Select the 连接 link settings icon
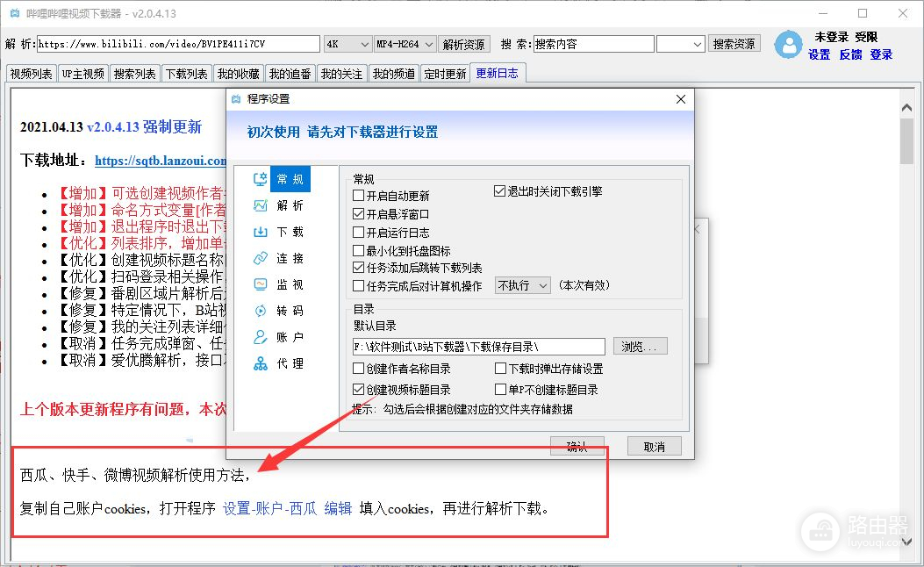This screenshot has height=567, width=924. click(x=260, y=258)
